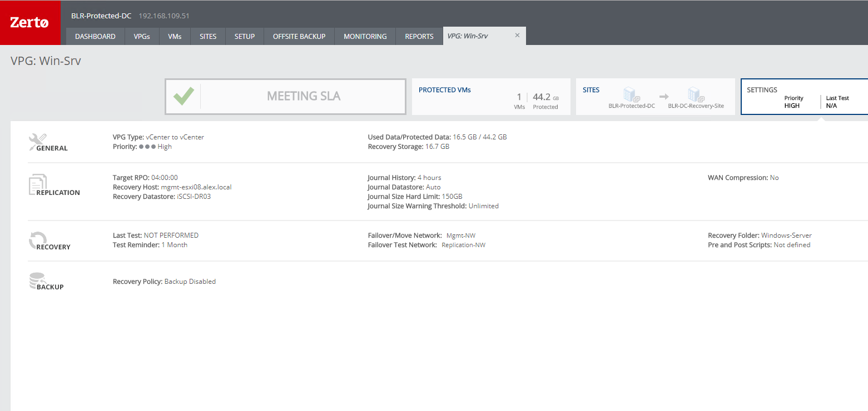Click the Recovery circular arrow icon
The width and height of the screenshot is (868, 411).
[x=37, y=240]
